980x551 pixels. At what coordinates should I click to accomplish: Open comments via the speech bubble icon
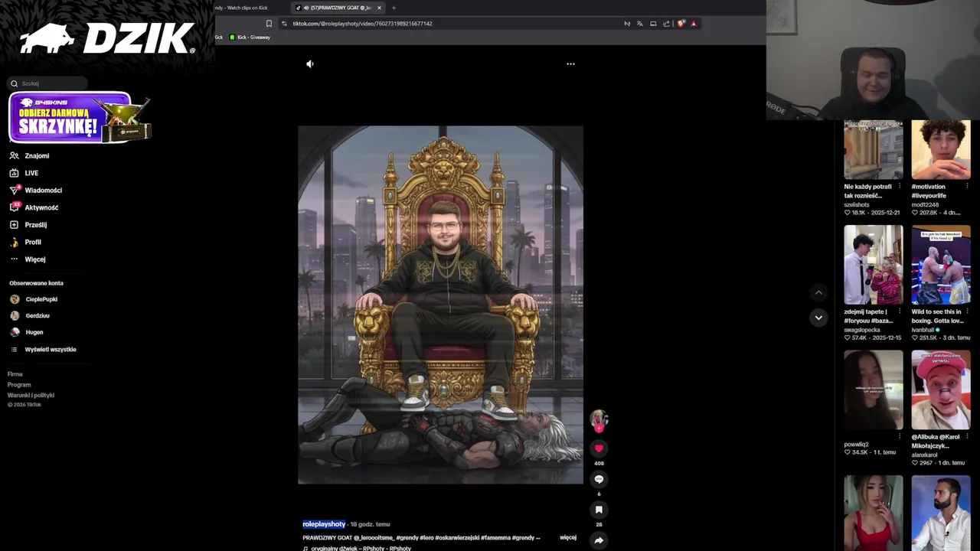click(599, 479)
